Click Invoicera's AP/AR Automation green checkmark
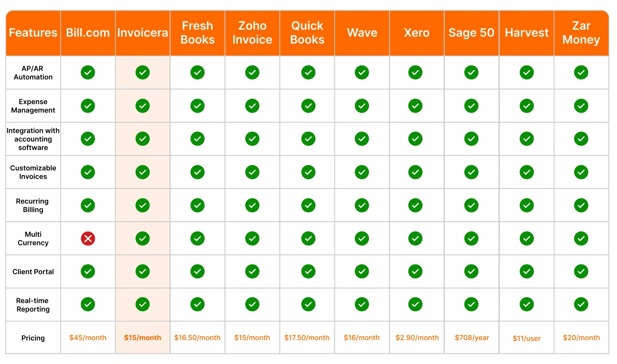 pos(143,72)
